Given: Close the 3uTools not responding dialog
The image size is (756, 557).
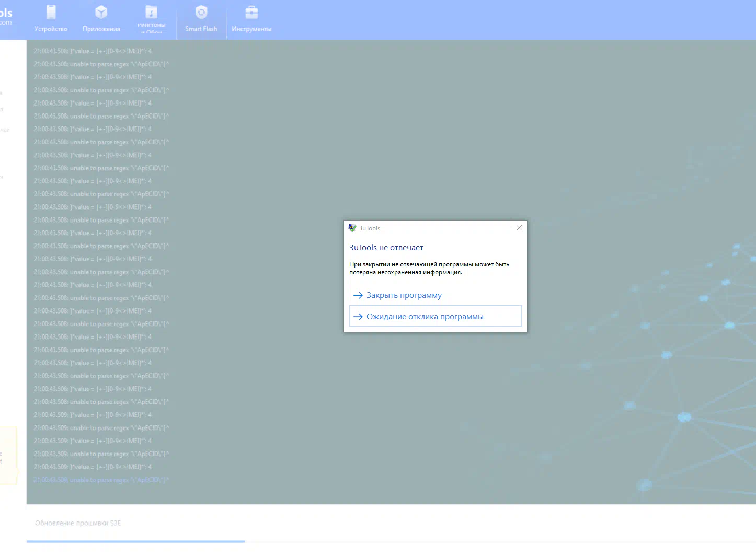Looking at the screenshot, I should (519, 228).
